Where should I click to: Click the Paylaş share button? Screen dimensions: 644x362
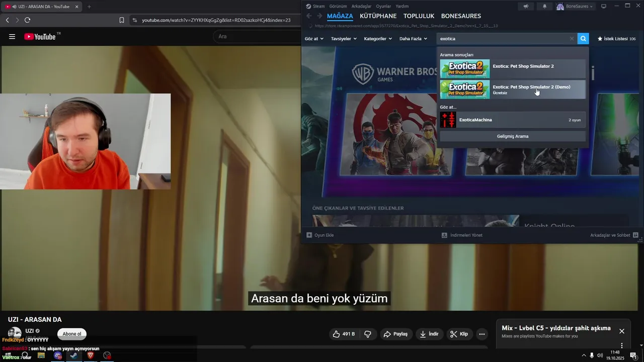[395, 334]
